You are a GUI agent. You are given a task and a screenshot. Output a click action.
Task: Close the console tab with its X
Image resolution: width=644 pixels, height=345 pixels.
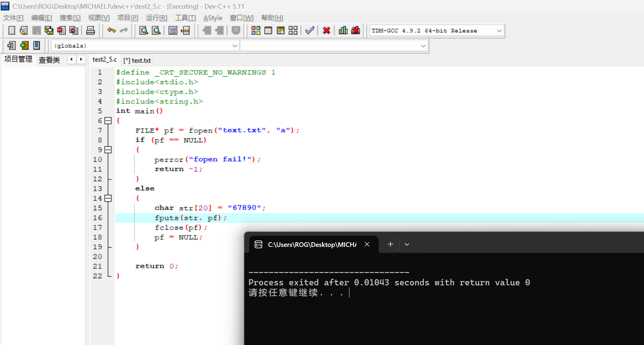(x=367, y=244)
